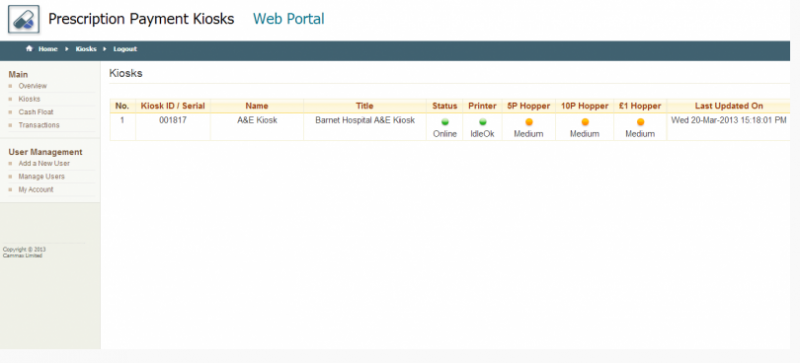
Task: Click the Barnet Hospital A&E Kiosk title
Action: (x=365, y=120)
